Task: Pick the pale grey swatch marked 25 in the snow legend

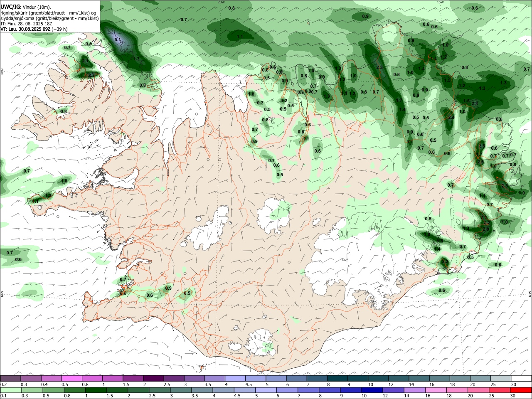Action: [501, 378]
